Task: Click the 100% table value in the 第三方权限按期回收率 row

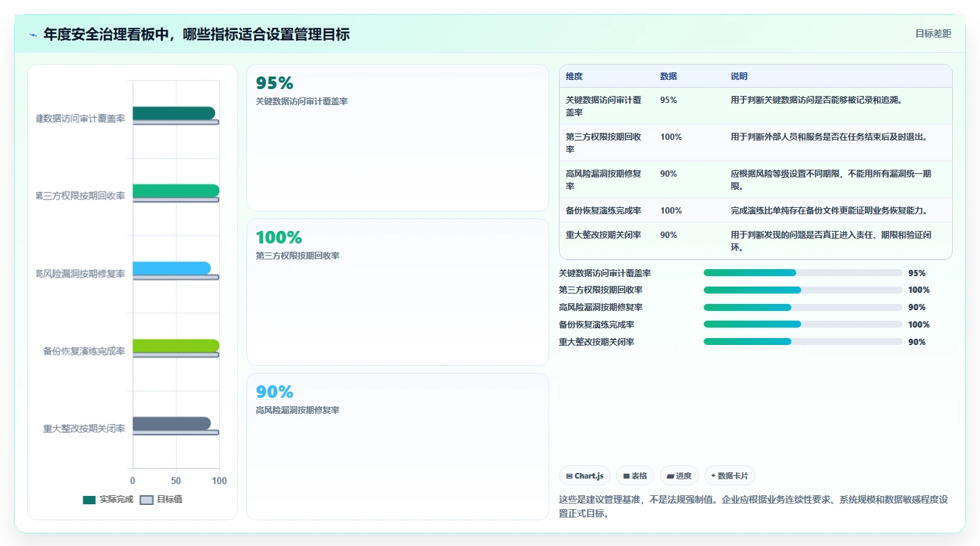Action: [x=671, y=137]
